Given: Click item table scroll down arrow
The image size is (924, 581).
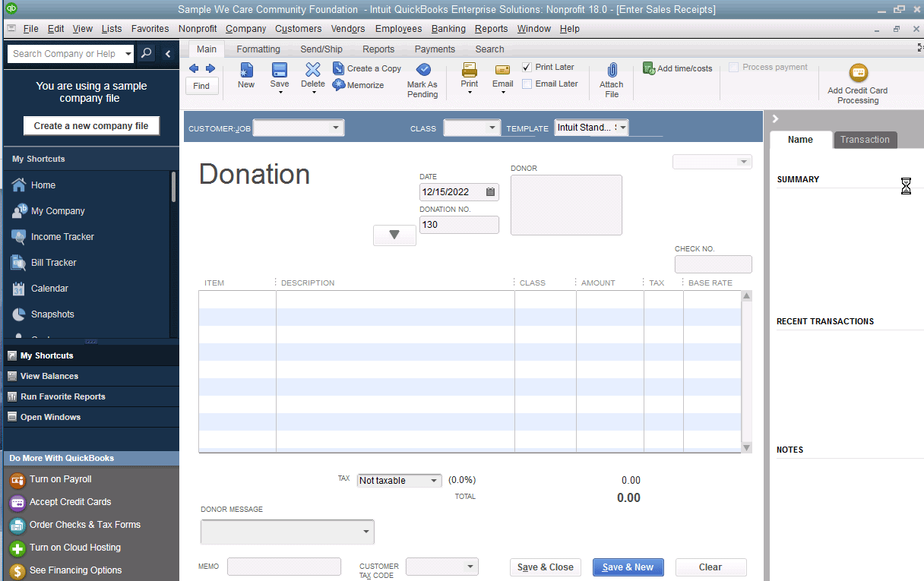Looking at the screenshot, I should (746, 448).
